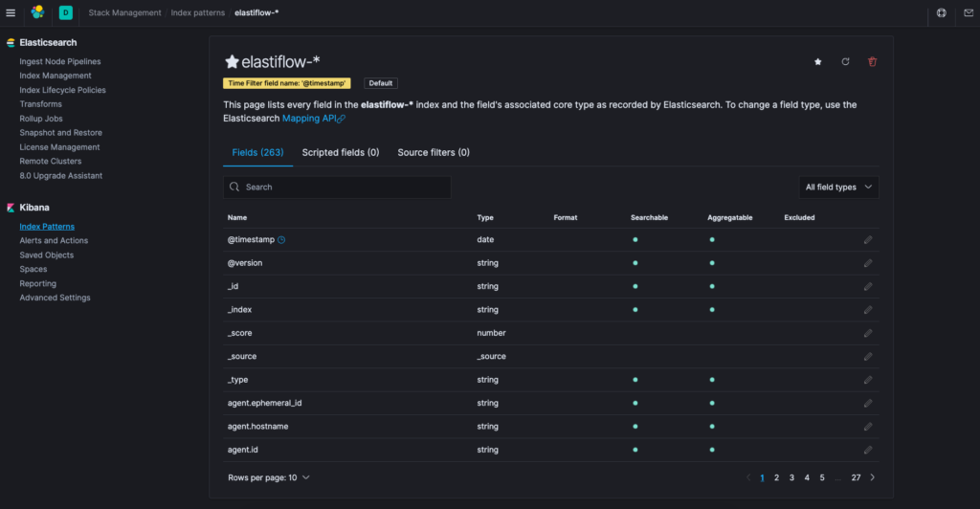980x509 pixels.
Task: Open Index Lifecycle Policies
Action: coord(62,90)
